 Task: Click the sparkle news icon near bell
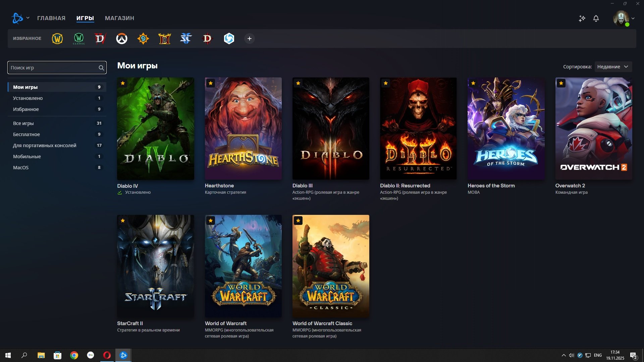[x=582, y=18]
